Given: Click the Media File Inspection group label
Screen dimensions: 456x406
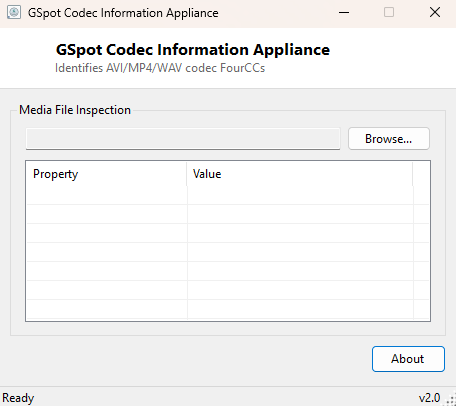Looking at the screenshot, I should [75, 110].
